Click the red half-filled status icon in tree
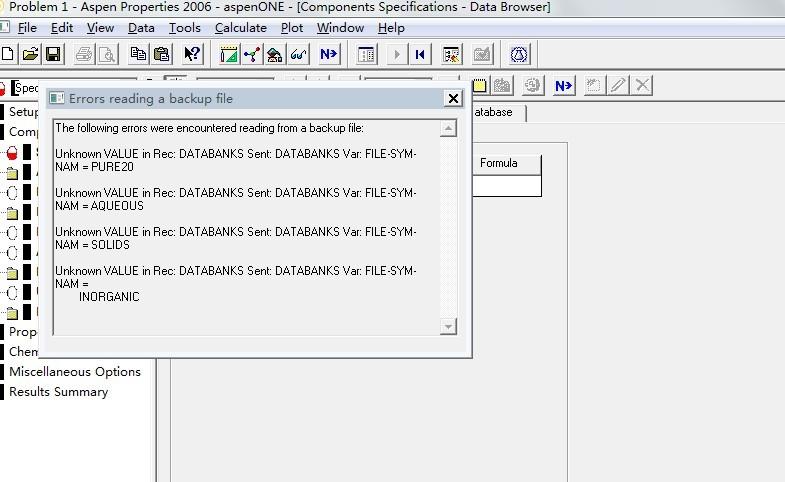Screen dimensions: 785x482 point(12,153)
